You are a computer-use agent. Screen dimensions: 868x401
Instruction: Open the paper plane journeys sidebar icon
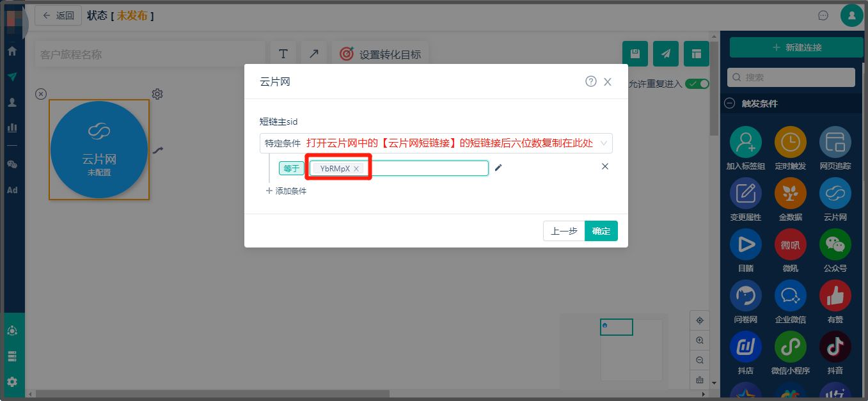12,76
